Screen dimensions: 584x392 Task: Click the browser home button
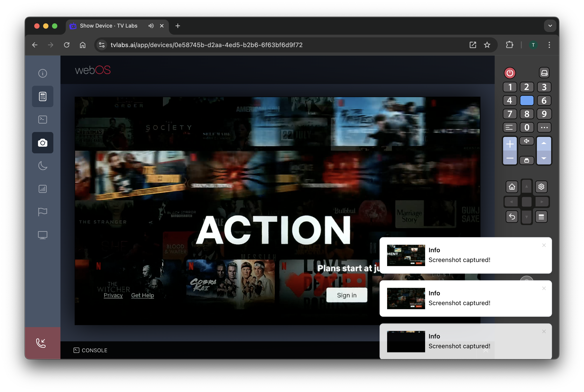pos(82,45)
